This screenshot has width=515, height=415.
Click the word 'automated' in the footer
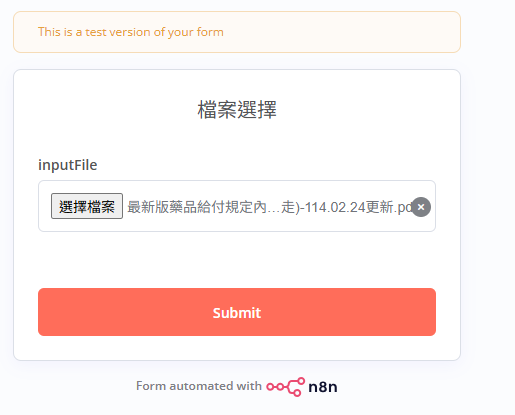[201, 386]
